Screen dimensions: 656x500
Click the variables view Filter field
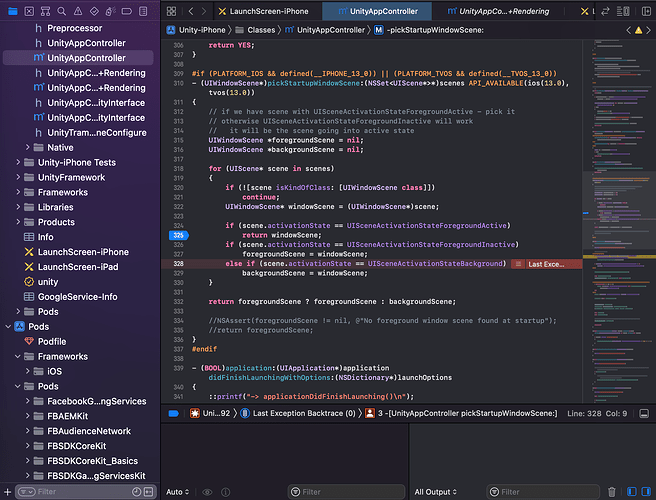[x=346, y=492]
